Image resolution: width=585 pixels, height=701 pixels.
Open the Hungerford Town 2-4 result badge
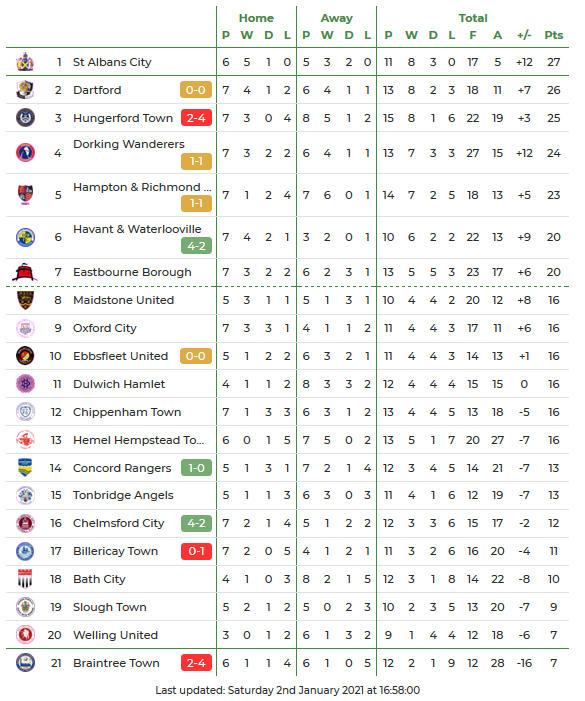tap(196, 118)
